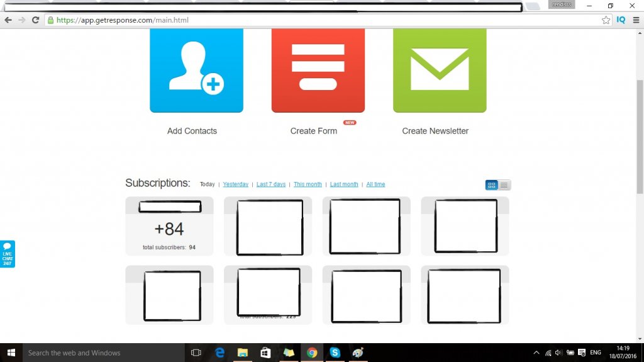Show hidden system tray icons
644x362 pixels.
(536, 353)
